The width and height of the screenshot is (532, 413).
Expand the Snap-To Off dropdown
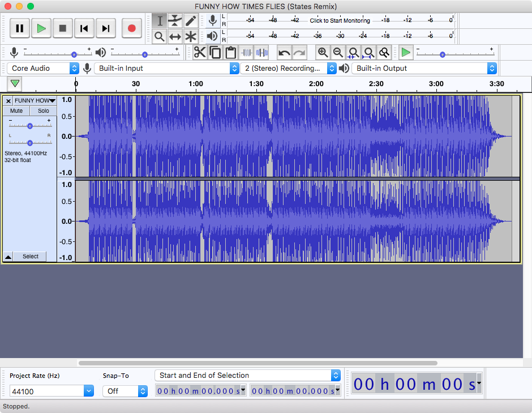(x=125, y=391)
